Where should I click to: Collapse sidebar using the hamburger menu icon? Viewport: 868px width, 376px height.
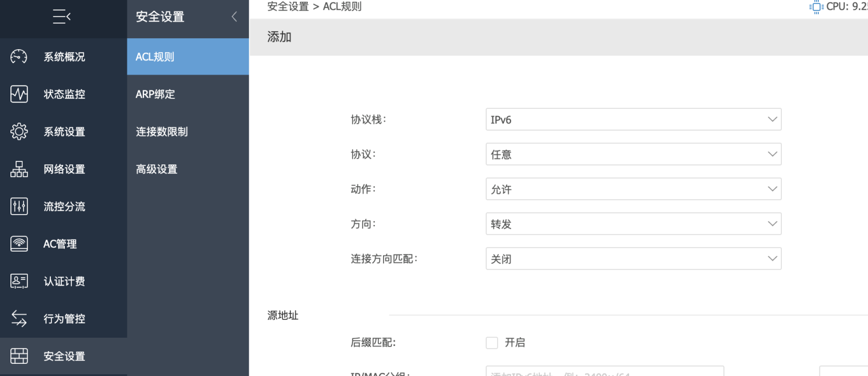(61, 17)
